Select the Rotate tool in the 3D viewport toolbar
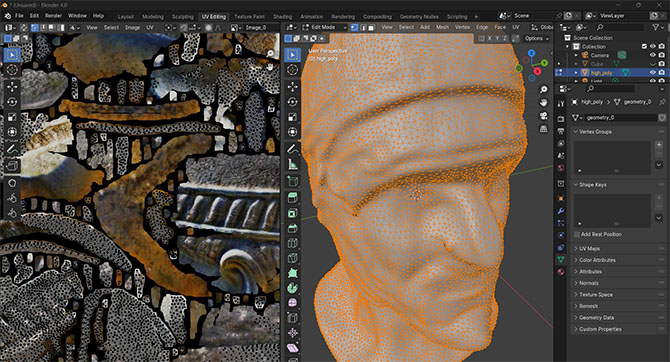The width and height of the screenshot is (670, 362). tap(293, 102)
